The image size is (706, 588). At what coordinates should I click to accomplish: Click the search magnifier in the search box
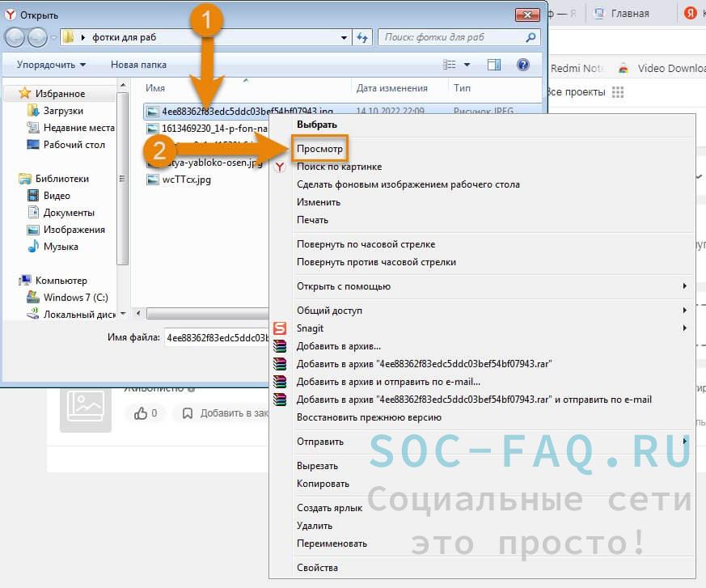(531, 37)
